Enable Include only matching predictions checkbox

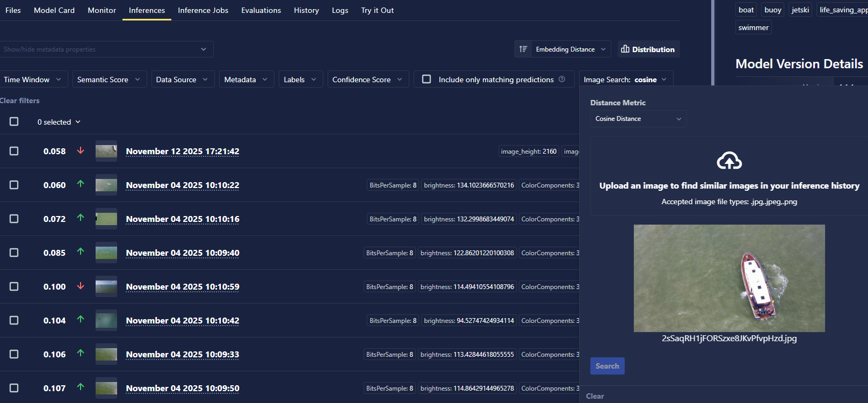[x=426, y=79]
